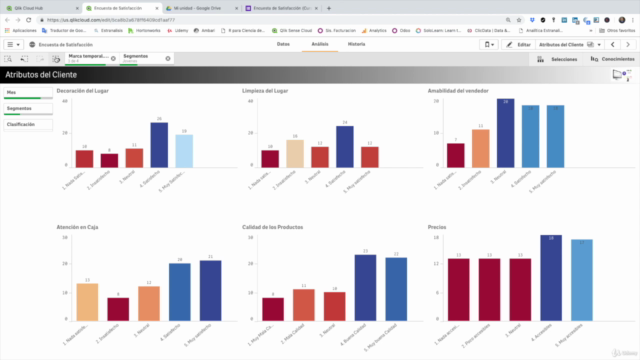The height and width of the screenshot is (360, 640).
Task: Switch to the Datos tab
Action: tap(283, 44)
